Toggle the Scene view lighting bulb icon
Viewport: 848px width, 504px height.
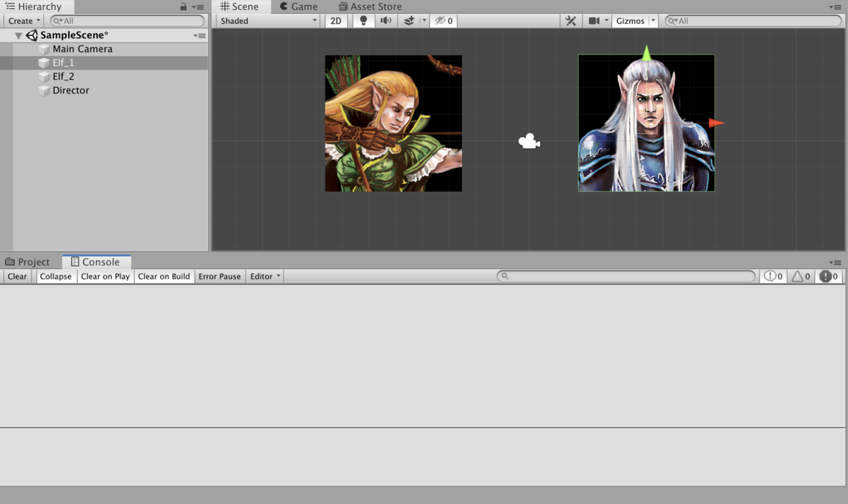pyautogui.click(x=363, y=21)
